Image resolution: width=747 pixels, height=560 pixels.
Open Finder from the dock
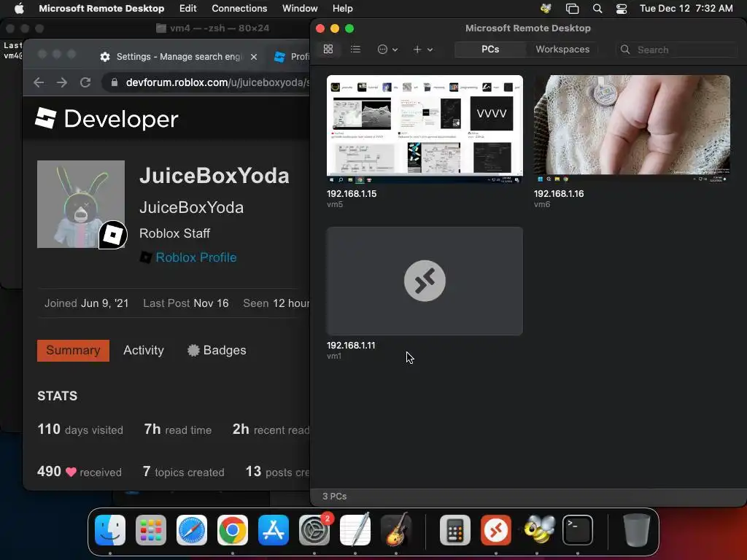[110, 530]
